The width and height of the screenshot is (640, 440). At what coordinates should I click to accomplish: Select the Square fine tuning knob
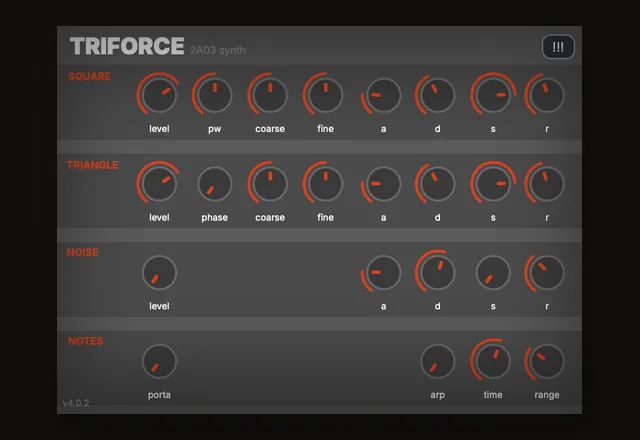click(325, 95)
